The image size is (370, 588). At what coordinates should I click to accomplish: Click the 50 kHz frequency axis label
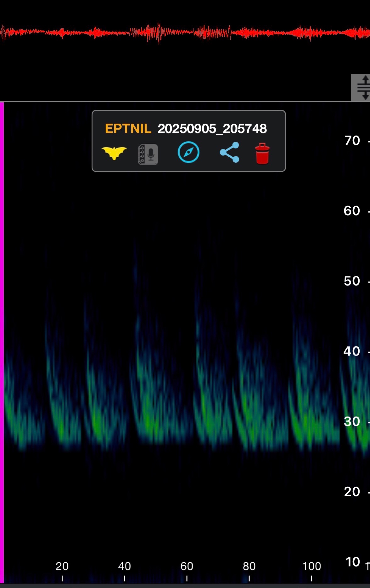(352, 281)
